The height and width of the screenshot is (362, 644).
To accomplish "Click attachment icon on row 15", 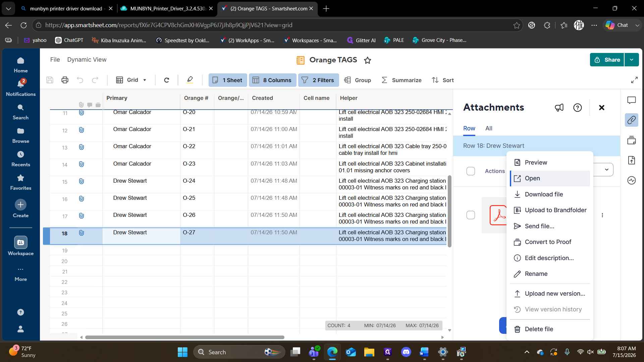I will pyautogui.click(x=82, y=181).
